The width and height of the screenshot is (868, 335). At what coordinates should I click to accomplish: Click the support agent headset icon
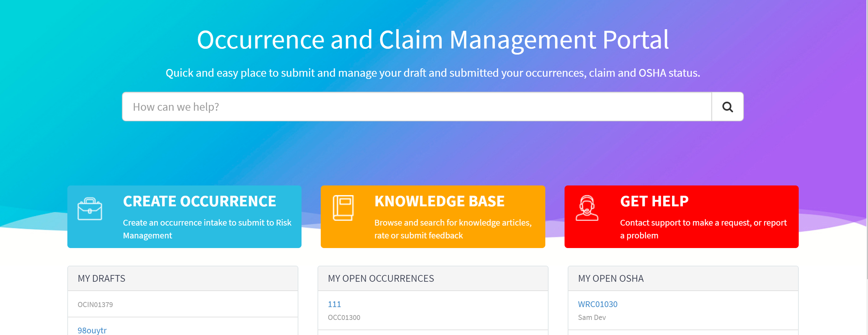pos(587,208)
